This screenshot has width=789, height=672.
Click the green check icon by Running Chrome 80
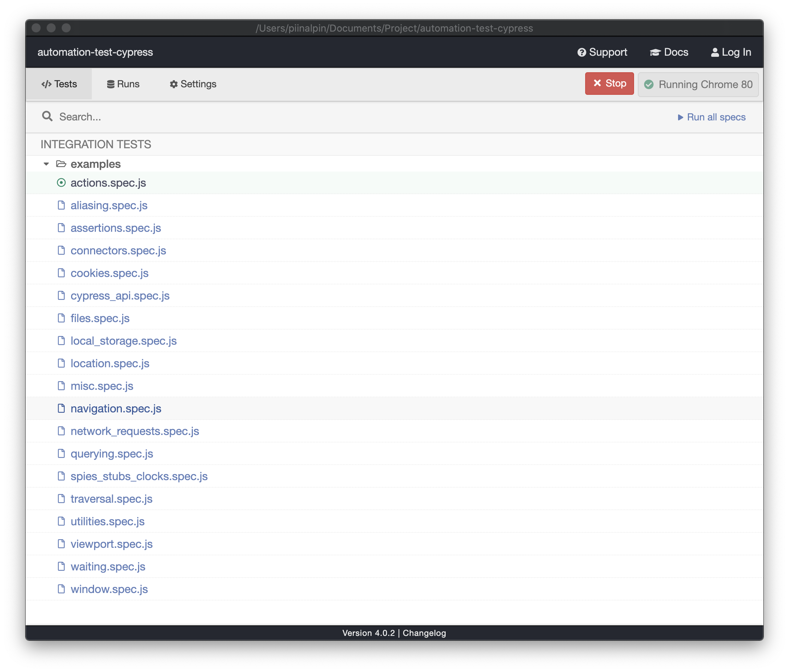[649, 85]
